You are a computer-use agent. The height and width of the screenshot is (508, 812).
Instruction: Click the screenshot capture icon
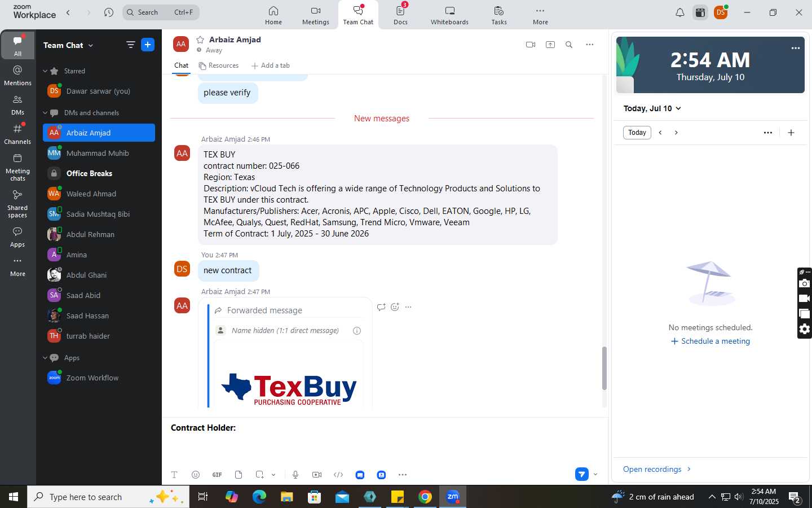(259, 475)
